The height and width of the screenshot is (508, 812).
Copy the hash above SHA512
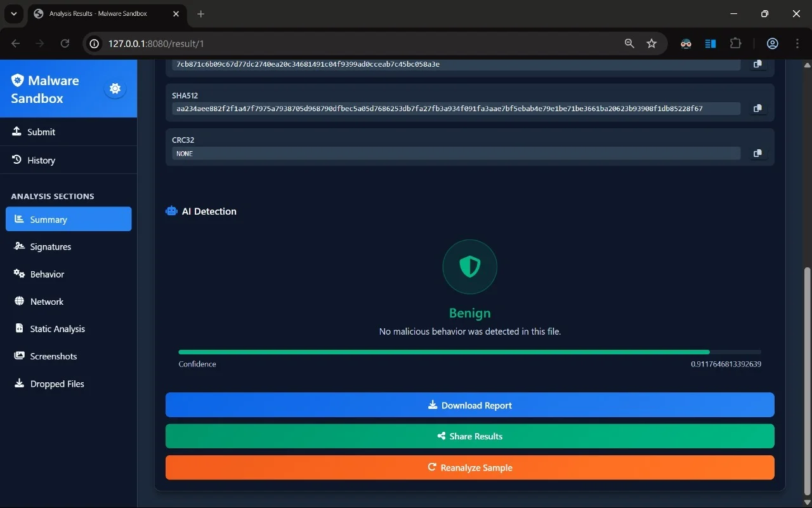[757, 64]
